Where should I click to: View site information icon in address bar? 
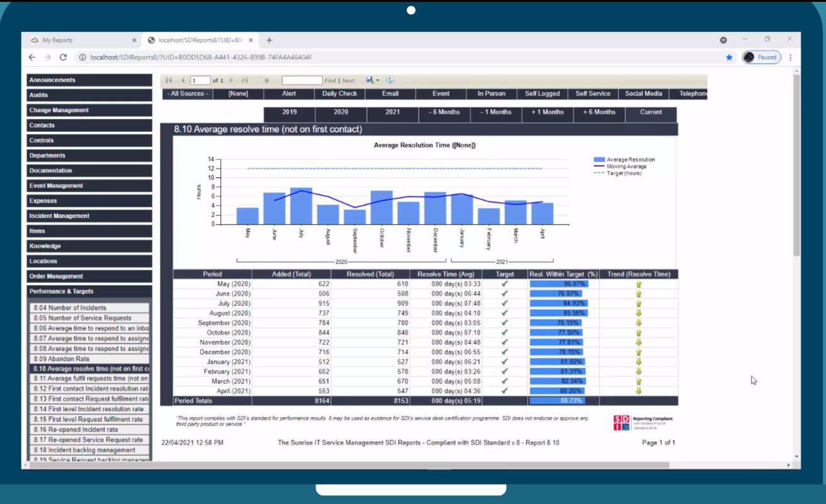82,57
